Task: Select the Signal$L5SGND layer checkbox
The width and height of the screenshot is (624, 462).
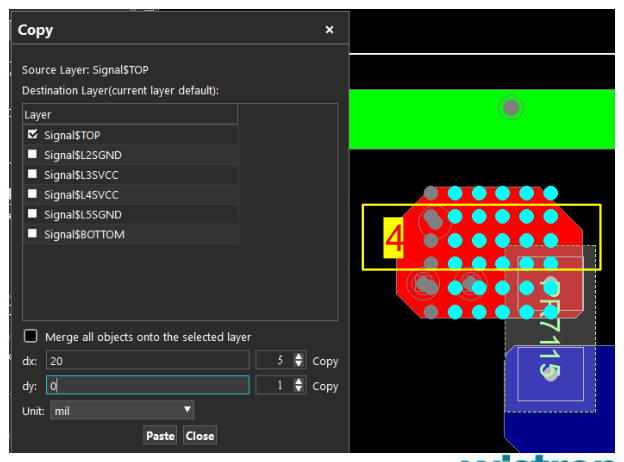Action: click(33, 214)
